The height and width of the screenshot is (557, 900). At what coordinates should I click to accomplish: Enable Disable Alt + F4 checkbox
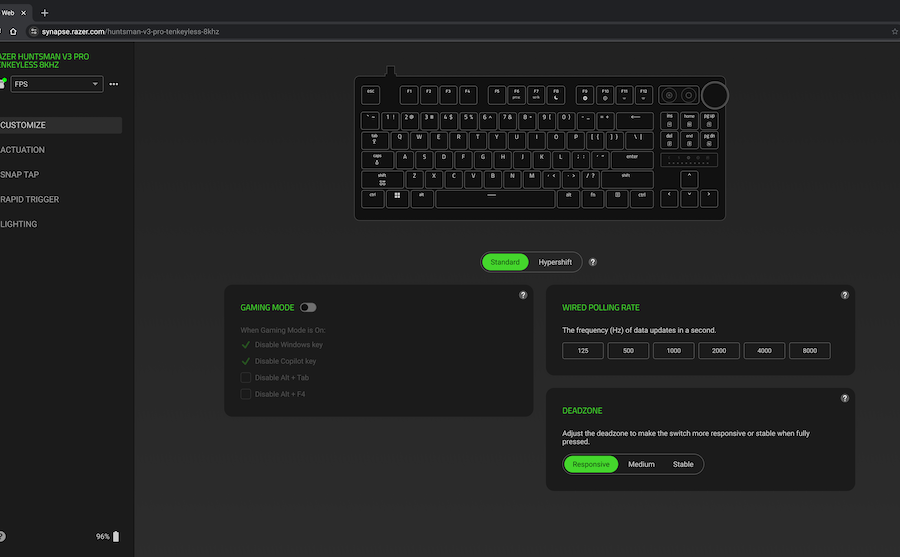pyautogui.click(x=246, y=394)
